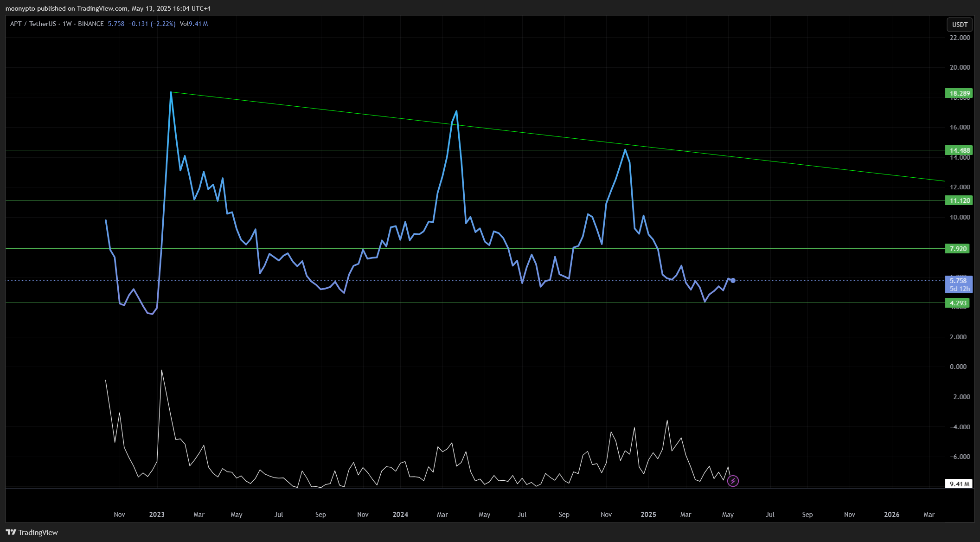
Task: Click the TradingView logo
Action: point(32,532)
